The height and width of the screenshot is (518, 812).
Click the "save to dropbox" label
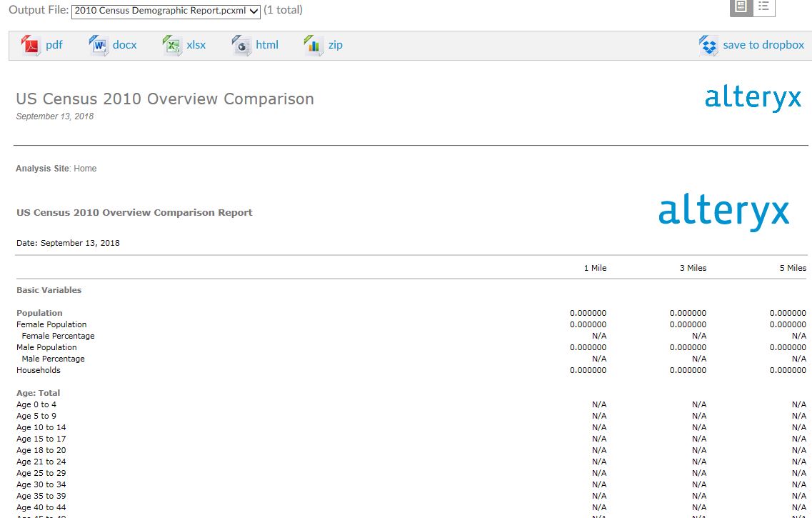coord(763,44)
